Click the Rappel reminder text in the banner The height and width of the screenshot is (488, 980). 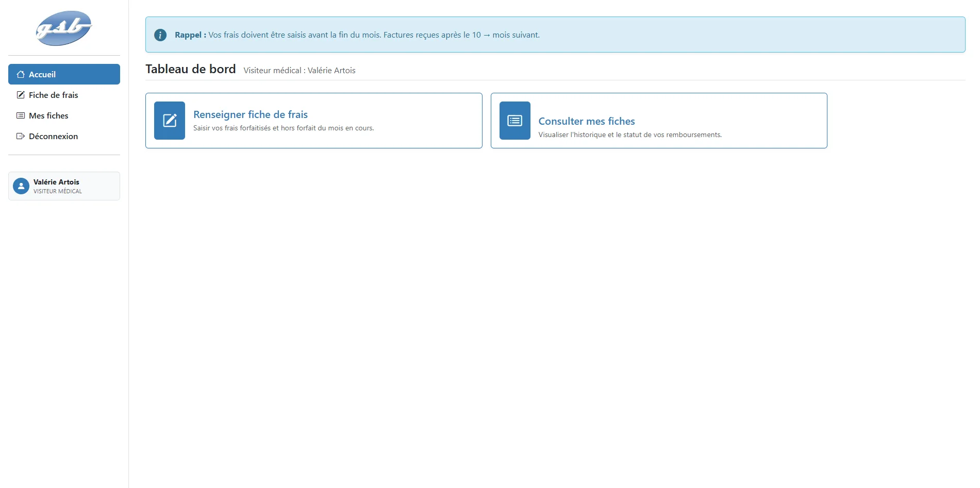pyautogui.click(x=357, y=35)
